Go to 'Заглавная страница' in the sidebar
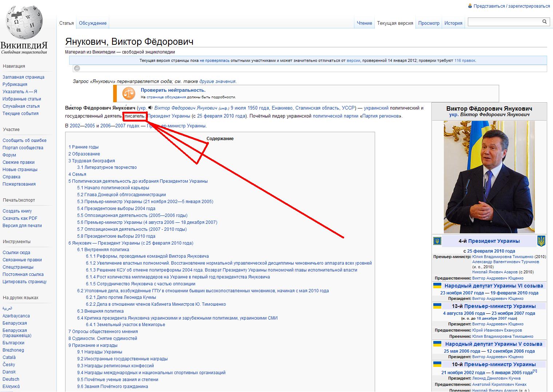Viewport: 553px width, 392px height. (x=23, y=77)
